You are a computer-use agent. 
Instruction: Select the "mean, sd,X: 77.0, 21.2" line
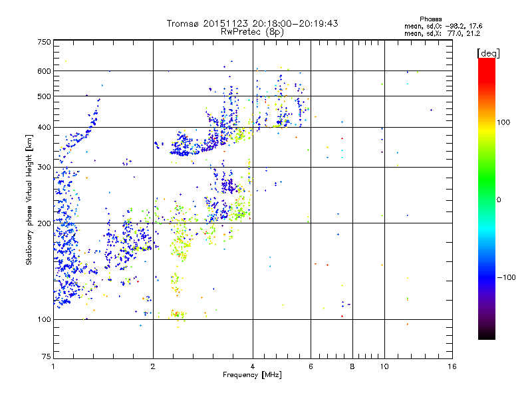(442, 33)
